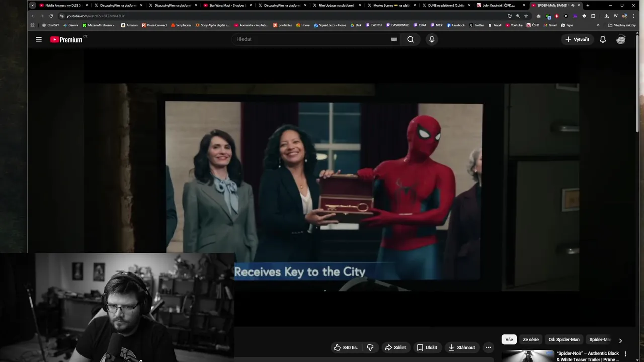Select the Od: Spider-Man filter chip
This screenshot has width=644, height=362.
coord(564,340)
